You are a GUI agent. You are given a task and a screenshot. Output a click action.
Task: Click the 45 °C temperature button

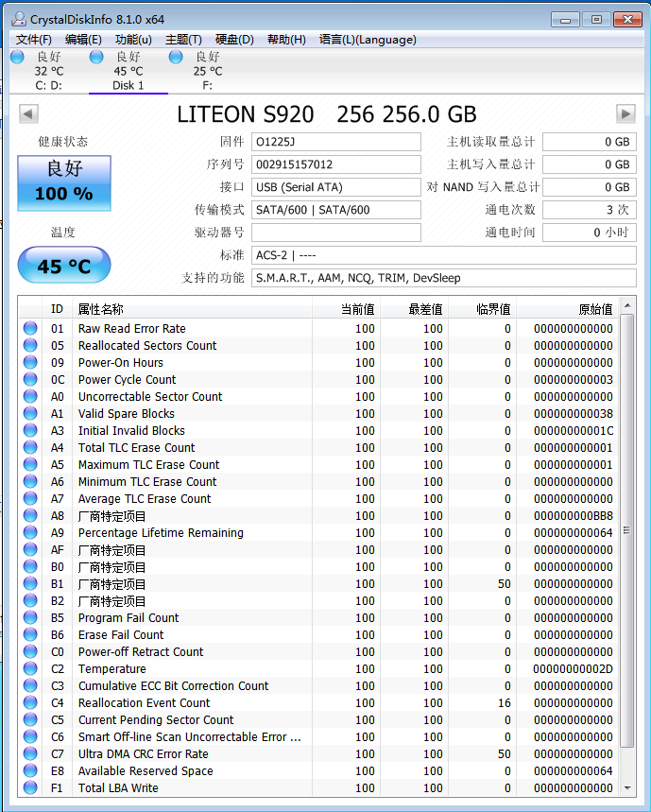pos(64,265)
